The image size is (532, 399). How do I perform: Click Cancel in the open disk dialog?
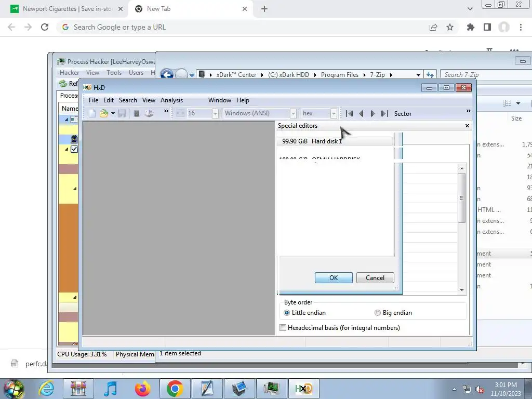(x=375, y=277)
